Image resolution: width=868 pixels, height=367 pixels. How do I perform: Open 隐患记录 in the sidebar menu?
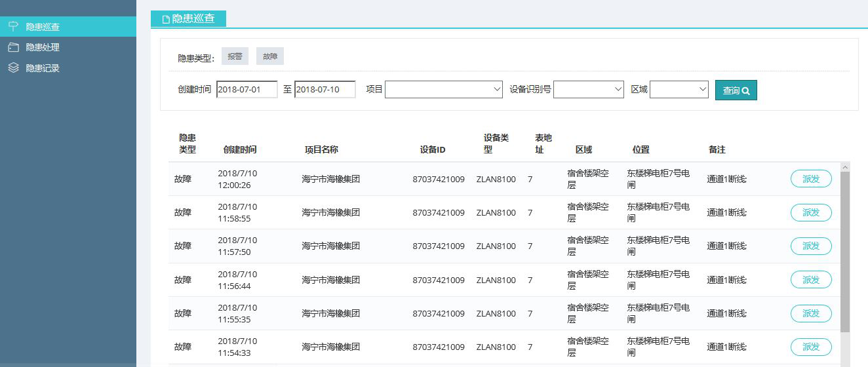tap(43, 68)
